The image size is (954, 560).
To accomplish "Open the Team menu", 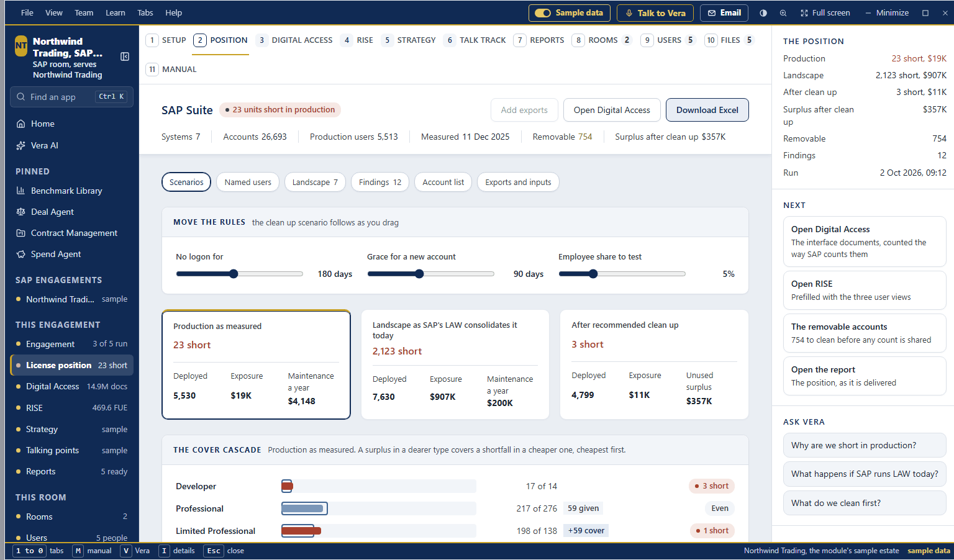I will click(84, 12).
